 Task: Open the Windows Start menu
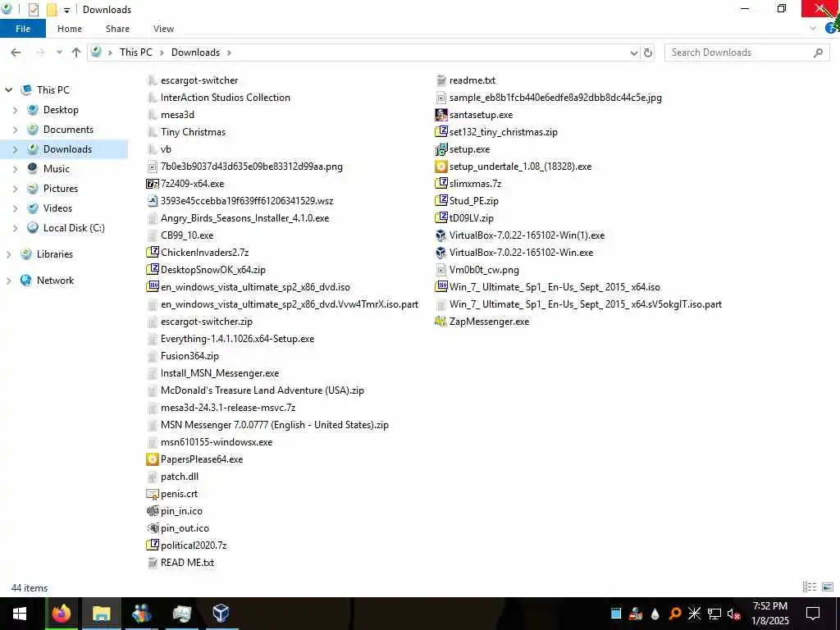click(20, 614)
